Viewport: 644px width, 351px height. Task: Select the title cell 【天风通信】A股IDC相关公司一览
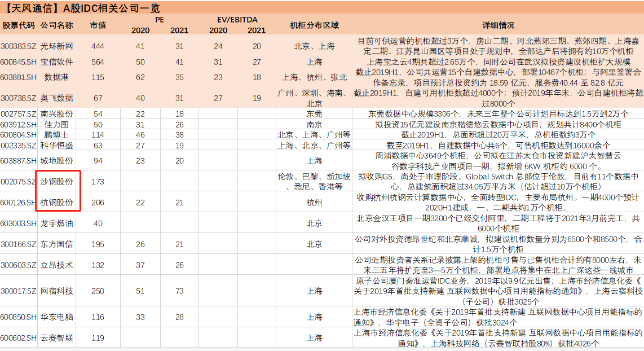(81, 8)
